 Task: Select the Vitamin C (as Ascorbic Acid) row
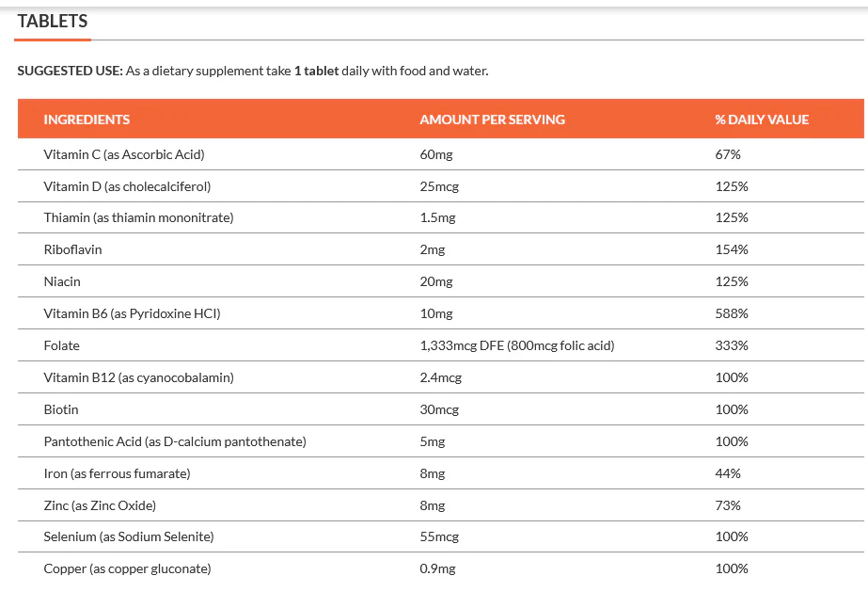point(441,154)
